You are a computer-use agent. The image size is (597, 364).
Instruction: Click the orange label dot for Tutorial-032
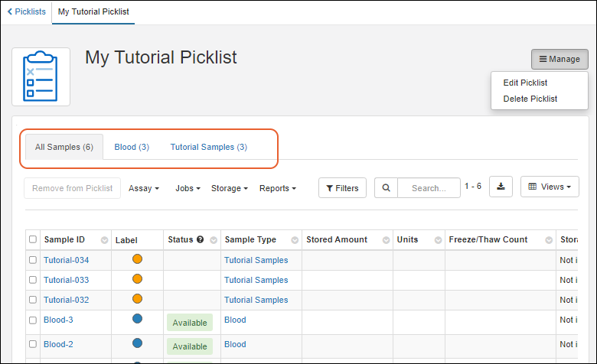pos(137,299)
